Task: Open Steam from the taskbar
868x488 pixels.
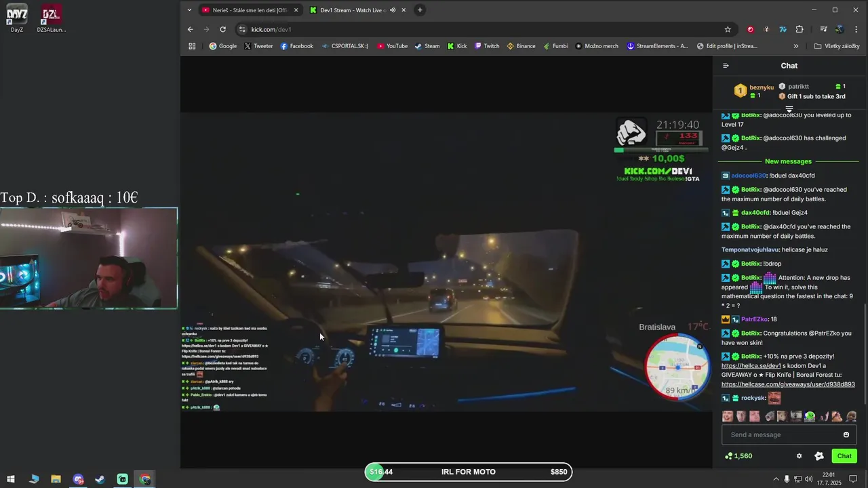Action: 100,479
